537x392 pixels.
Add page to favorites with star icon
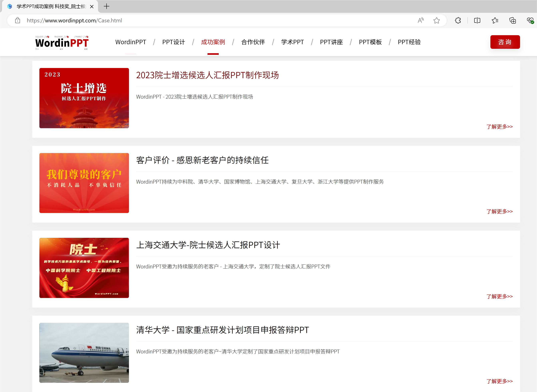tap(436, 20)
